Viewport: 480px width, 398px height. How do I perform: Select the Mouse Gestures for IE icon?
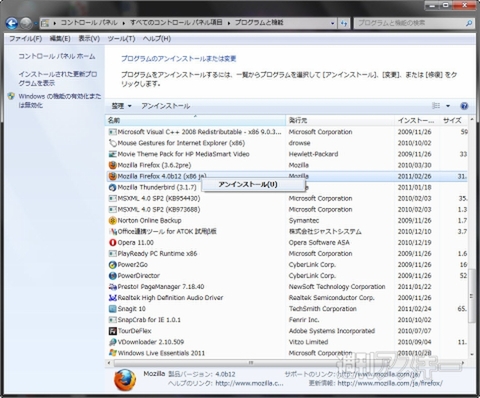[x=113, y=143]
